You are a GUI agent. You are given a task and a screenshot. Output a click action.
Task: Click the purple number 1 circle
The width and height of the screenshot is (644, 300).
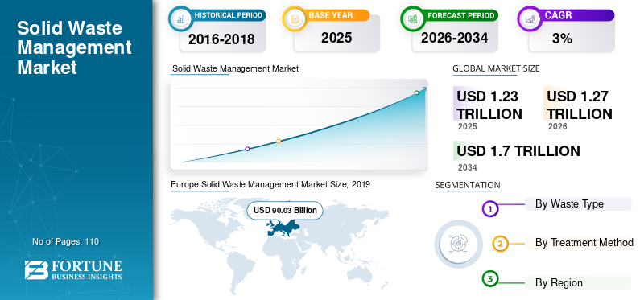(x=489, y=209)
